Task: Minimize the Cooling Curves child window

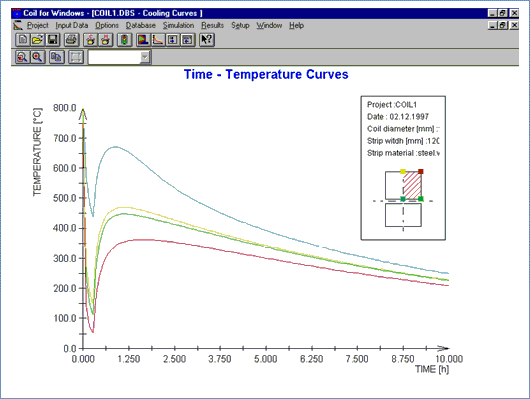Action: point(492,25)
